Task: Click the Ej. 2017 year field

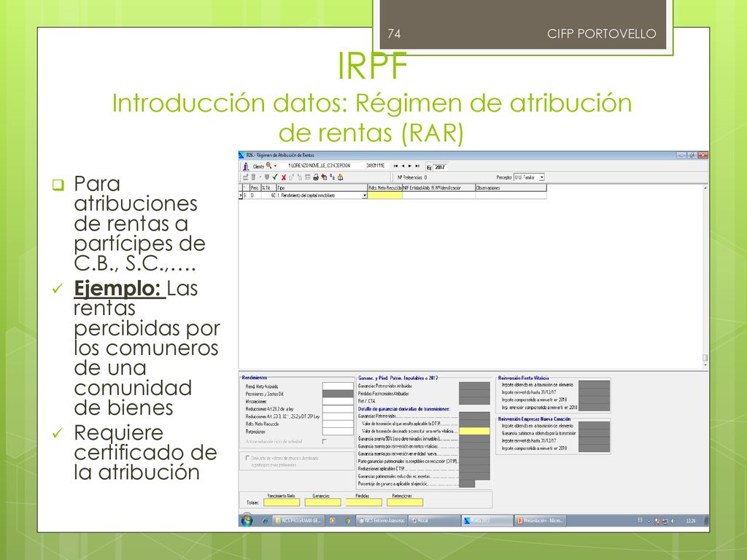Action: coord(441,167)
